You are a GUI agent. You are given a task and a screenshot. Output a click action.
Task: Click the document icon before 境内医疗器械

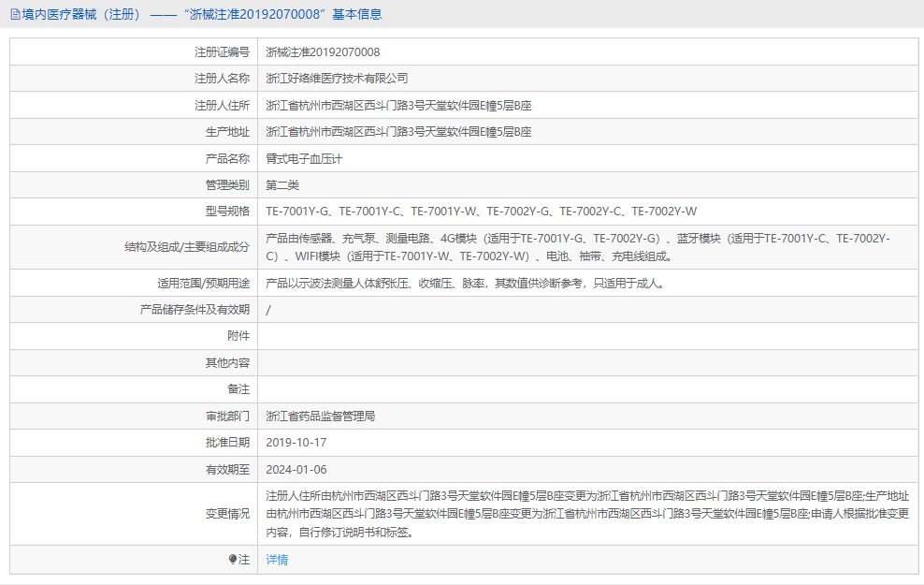click(x=14, y=14)
